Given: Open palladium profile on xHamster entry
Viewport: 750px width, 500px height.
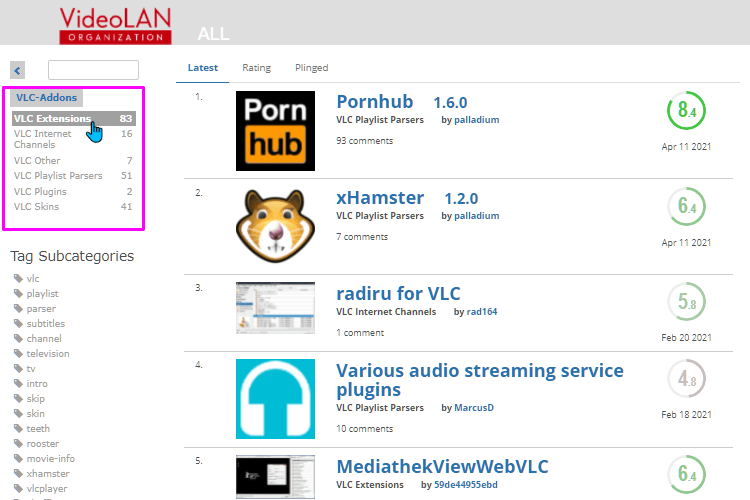Looking at the screenshot, I should (x=476, y=216).
